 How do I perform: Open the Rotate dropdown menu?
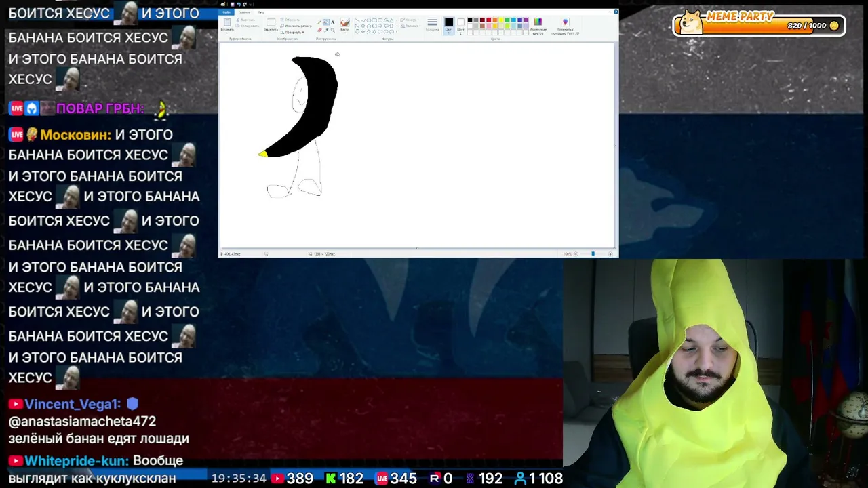point(294,32)
